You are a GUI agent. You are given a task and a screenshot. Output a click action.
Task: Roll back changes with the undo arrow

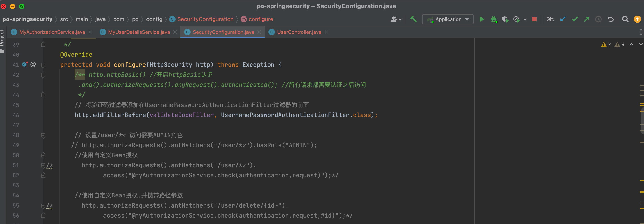[x=611, y=19]
